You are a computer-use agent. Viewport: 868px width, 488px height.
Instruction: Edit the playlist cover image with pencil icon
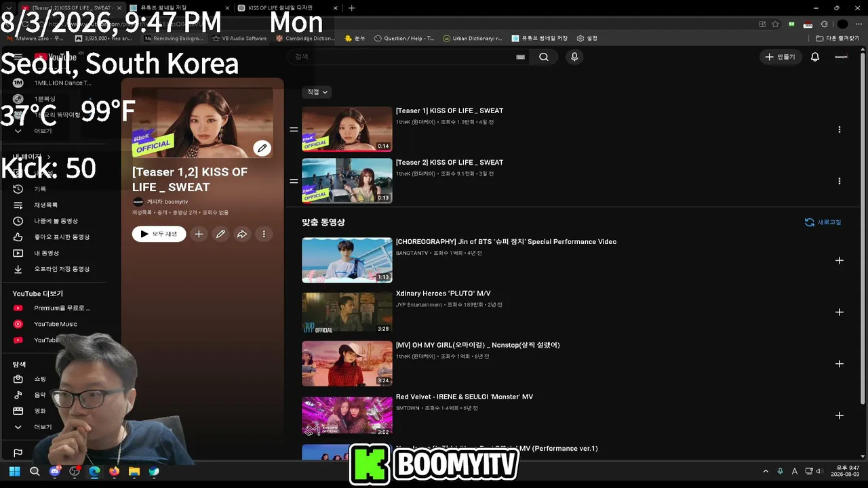pyautogui.click(x=262, y=148)
